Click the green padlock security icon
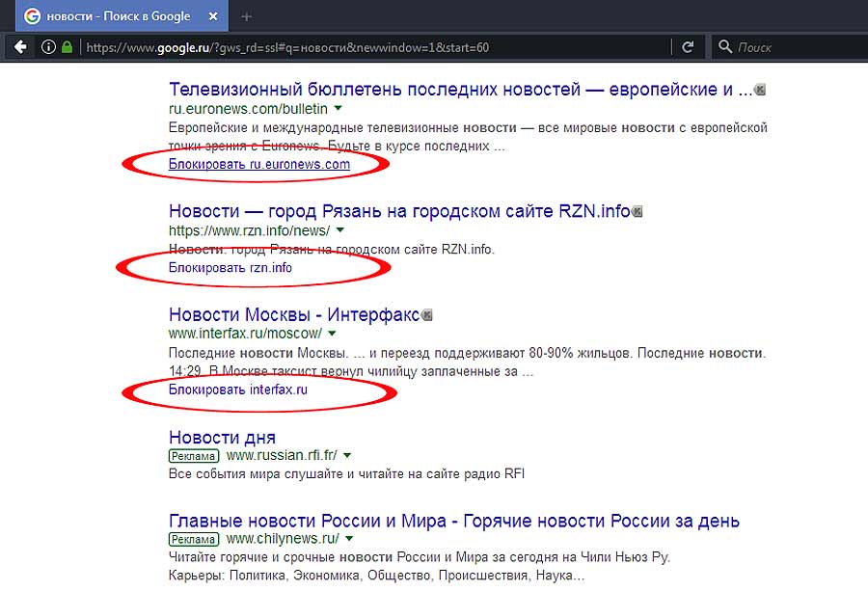 (x=67, y=47)
